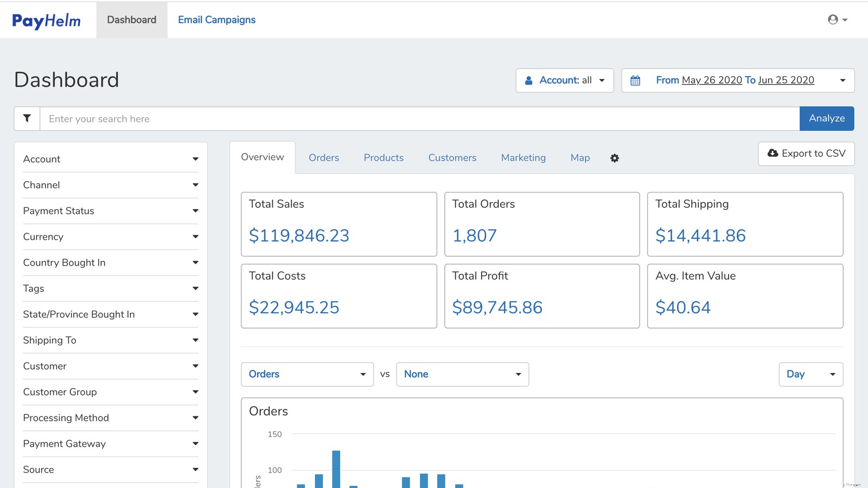Change the Orders metric dropdown
The image size is (868, 488).
coord(307,374)
